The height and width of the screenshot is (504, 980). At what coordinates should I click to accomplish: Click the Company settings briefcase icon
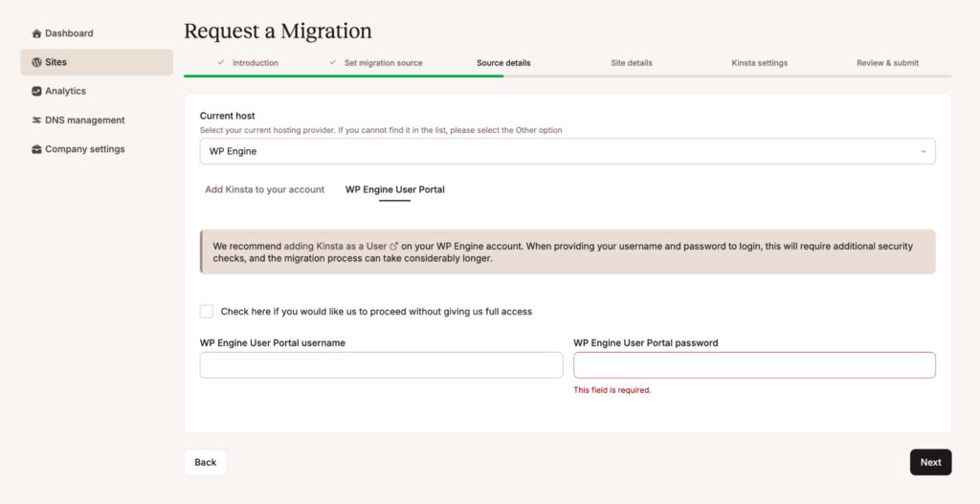click(36, 149)
